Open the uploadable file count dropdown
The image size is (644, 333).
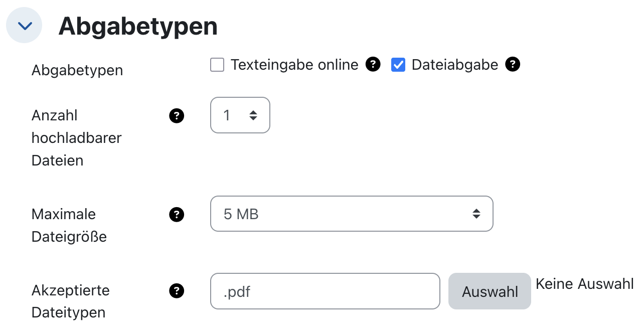pos(240,115)
